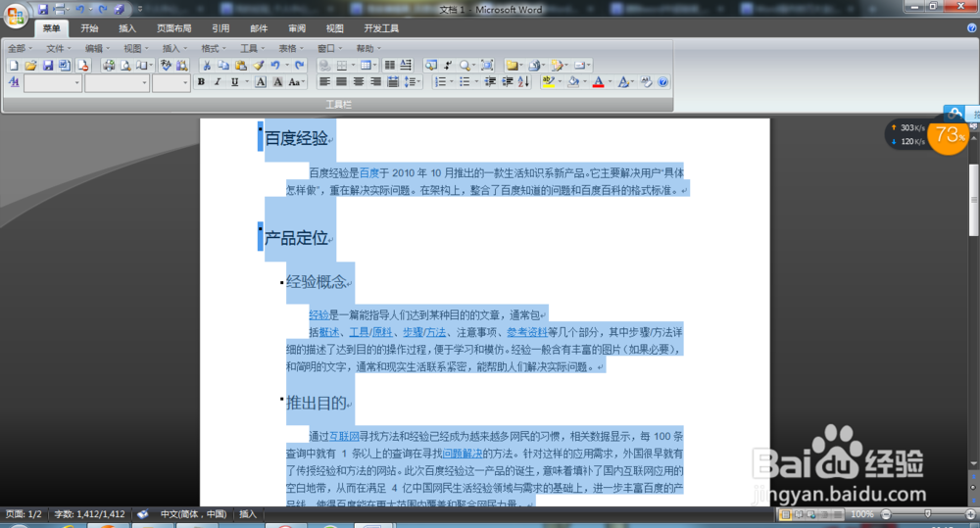Click the Office button orb
This screenshot has width=980, height=528.
[15, 15]
